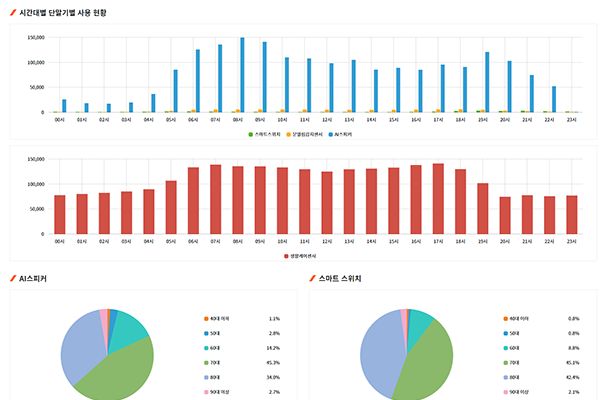Click the blue bar at 09시 in top chart
Viewport: 600px width, 400px height.
(x=264, y=77)
